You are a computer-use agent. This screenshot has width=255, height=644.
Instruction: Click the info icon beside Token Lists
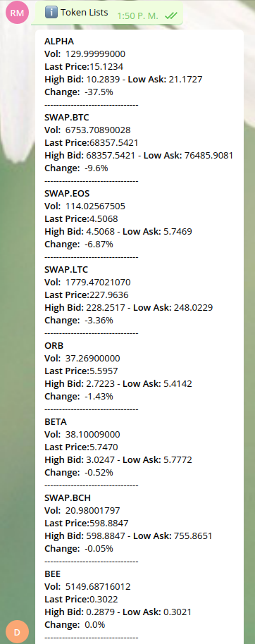click(x=51, y=12)
